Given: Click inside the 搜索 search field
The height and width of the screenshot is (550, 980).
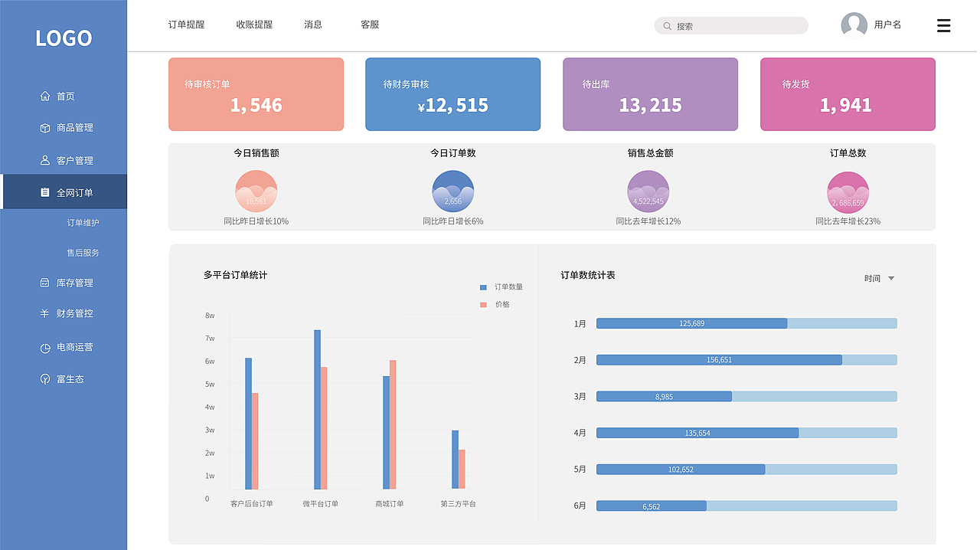Looking at the screenshot, I should tap(730, 25).
